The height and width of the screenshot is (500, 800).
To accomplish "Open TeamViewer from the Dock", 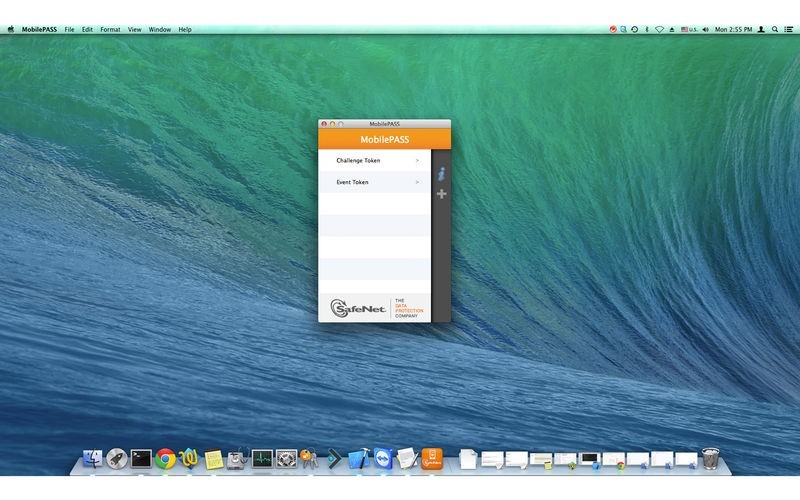I will (x=383, y=459).
